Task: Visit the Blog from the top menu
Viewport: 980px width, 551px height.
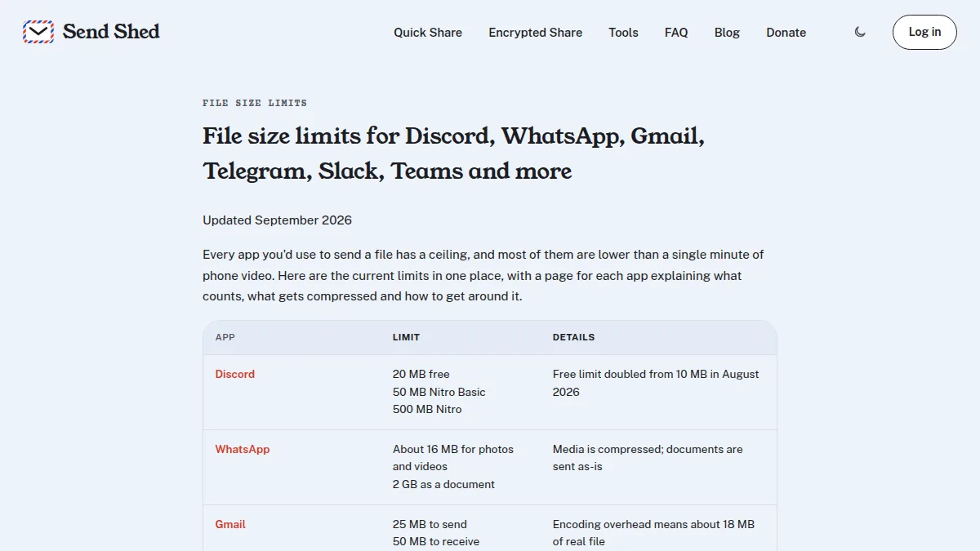Action: [x=727, y=33]
